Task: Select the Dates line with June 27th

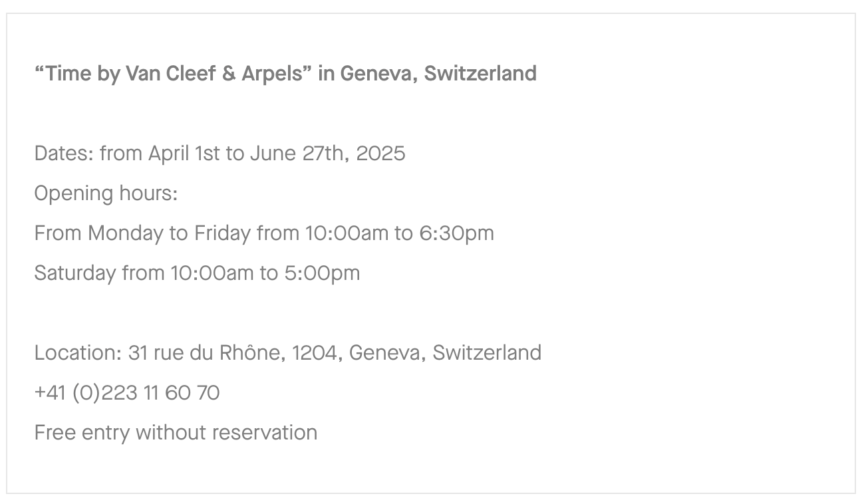Action: 219,154
